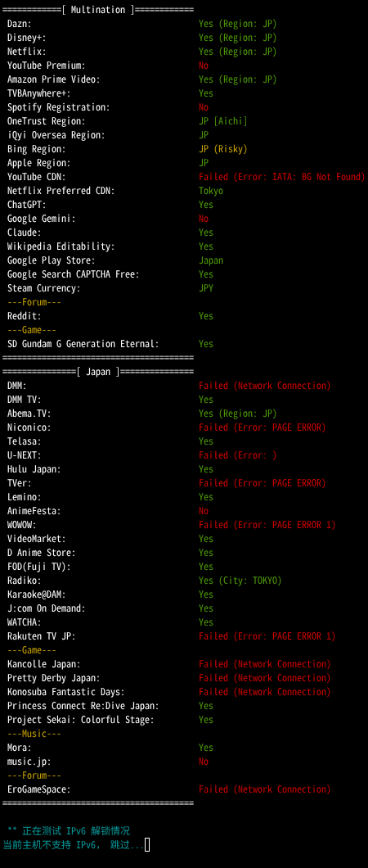Click the IPv6 testing status line

69,831
